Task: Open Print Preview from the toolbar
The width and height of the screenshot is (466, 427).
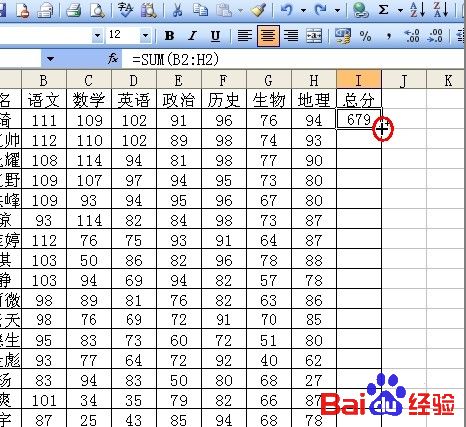Action: click(97, 10)
